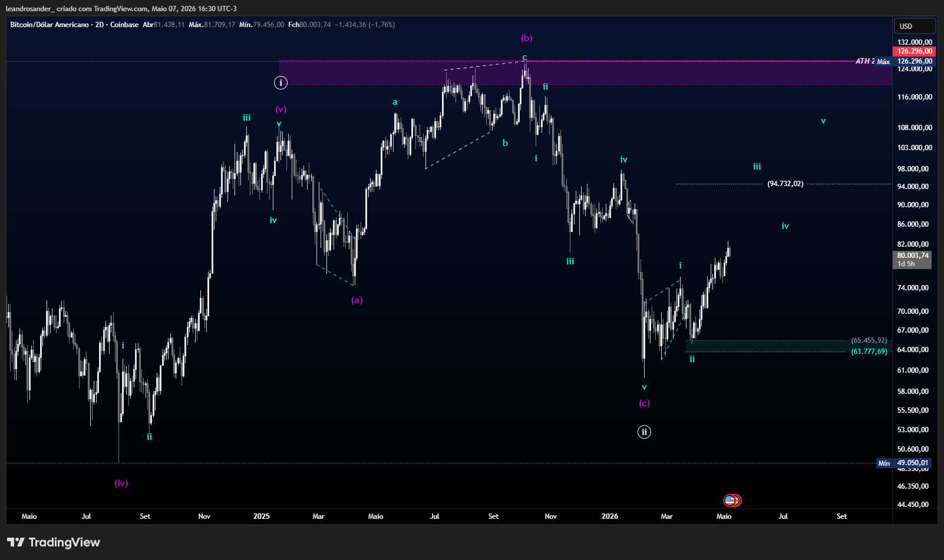
Task: Open the USD currency selector
Action: pos(914,26)
